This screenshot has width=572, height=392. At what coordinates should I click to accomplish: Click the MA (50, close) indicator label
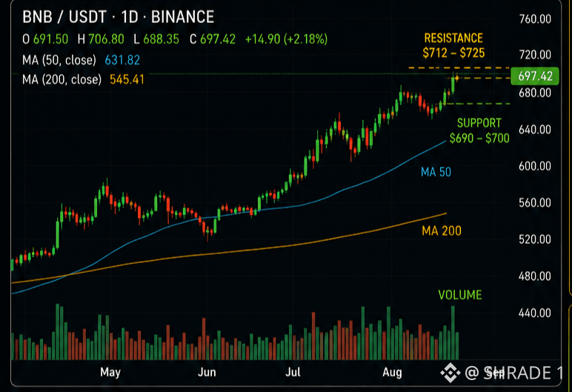(59, 60)
